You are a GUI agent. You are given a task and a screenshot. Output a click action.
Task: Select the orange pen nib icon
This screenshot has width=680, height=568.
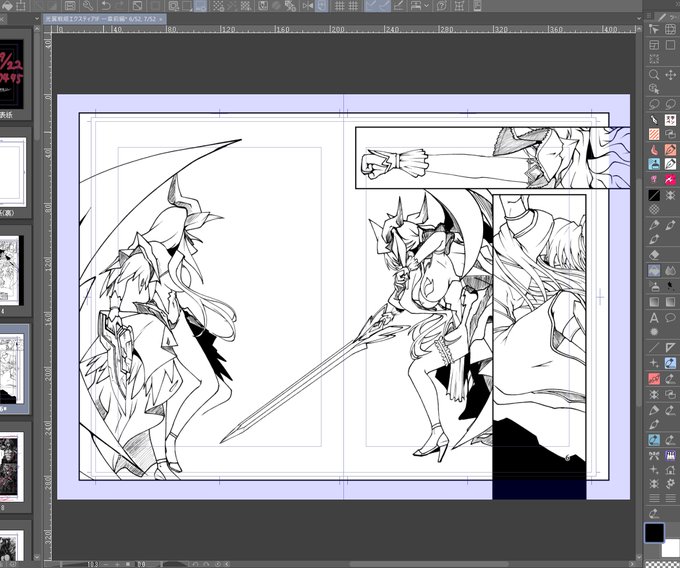tap(670, 150)
